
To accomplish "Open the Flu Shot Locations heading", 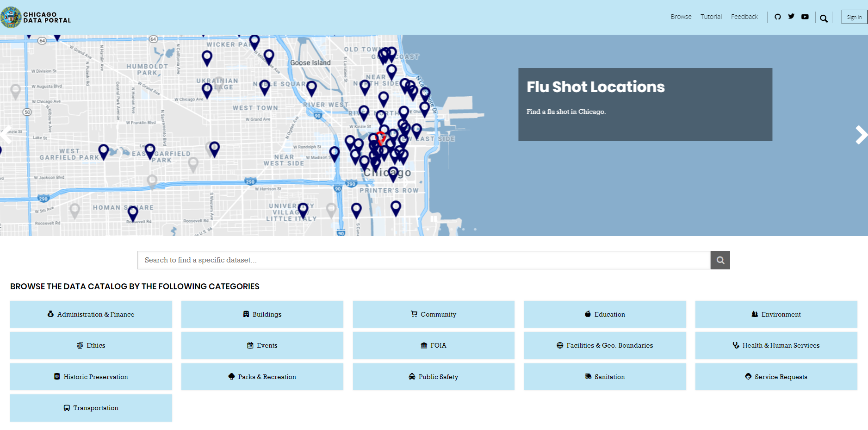I will [595, 87].
